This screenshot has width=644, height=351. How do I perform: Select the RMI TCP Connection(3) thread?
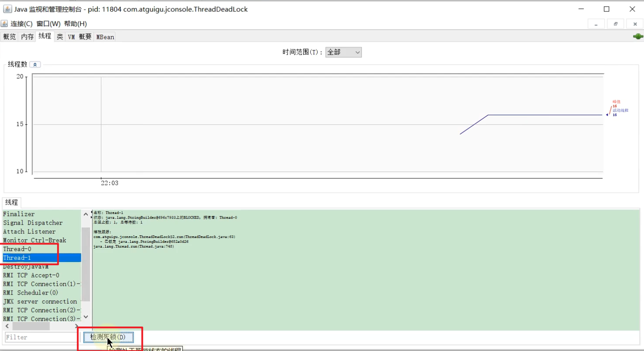coord(42,319)
